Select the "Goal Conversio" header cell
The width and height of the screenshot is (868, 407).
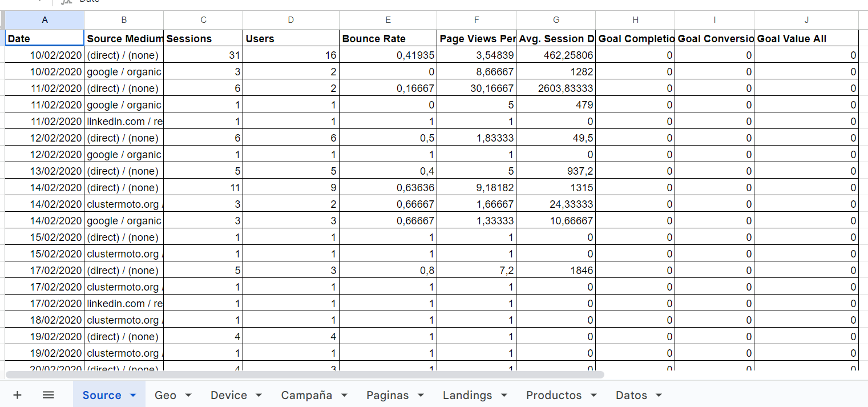714,38
